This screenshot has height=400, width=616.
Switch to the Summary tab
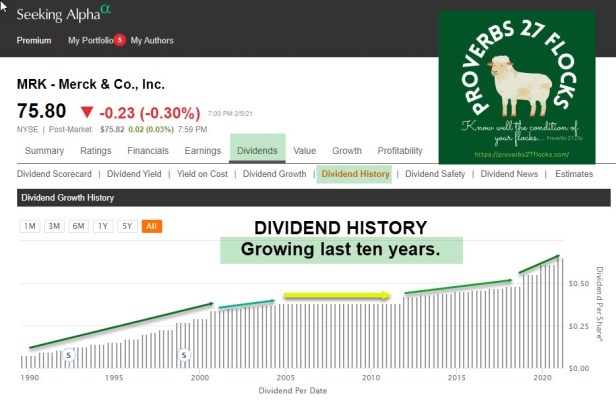(x=44, y=151)
